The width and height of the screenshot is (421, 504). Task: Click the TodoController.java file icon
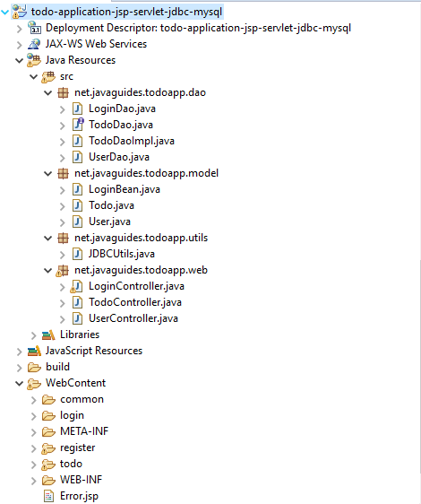tap(77, 302)
